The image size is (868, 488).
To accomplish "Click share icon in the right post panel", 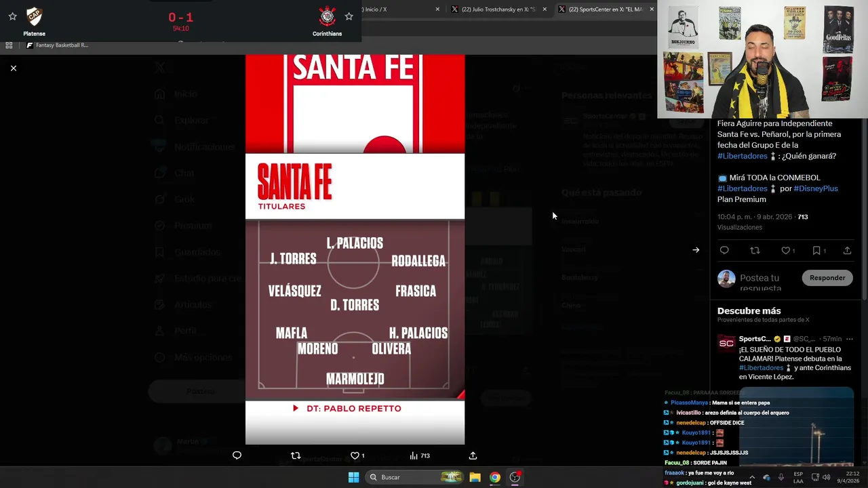I will (847, 251).
